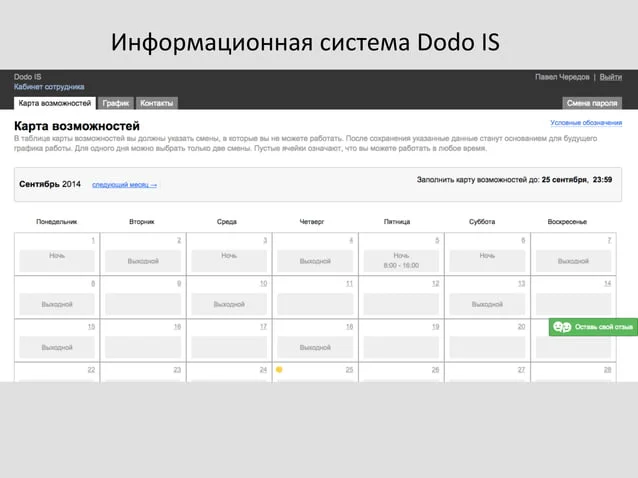638x478 pixels.
Task: Click the 25 сентября, 23:59 deadline text
Action: coord(577,179)
